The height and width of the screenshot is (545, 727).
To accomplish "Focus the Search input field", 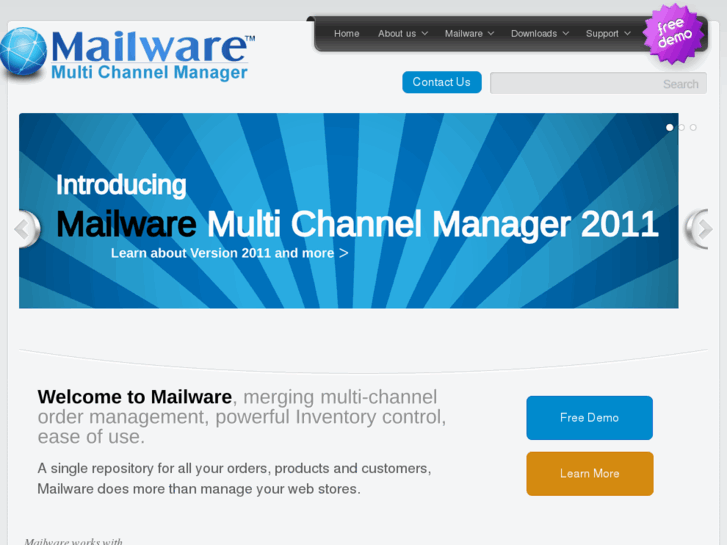I will pyautogui.click(x=598, y=83).
